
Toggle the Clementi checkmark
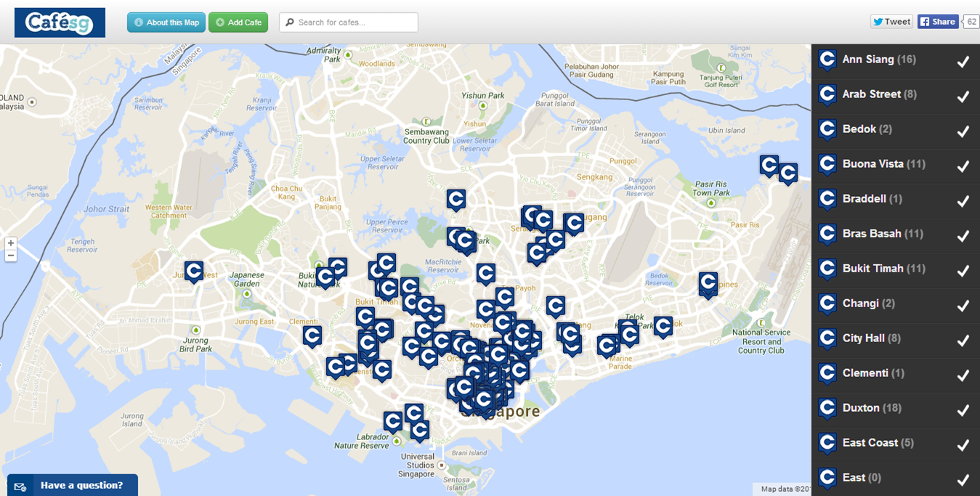963,375
